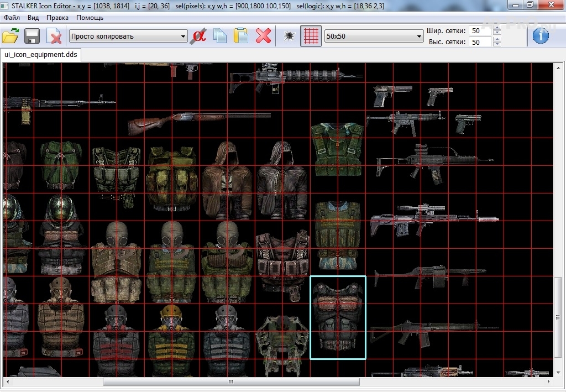The image size is (566, 392).
Task: Click the Шир. сетки width input field
Action: click(x=479, y=31)
